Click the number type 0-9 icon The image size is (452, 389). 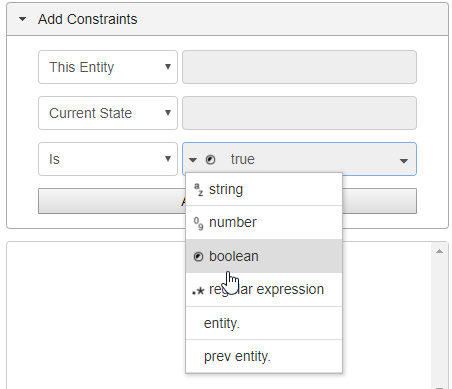pyautogui.click(x=198, y=223)
